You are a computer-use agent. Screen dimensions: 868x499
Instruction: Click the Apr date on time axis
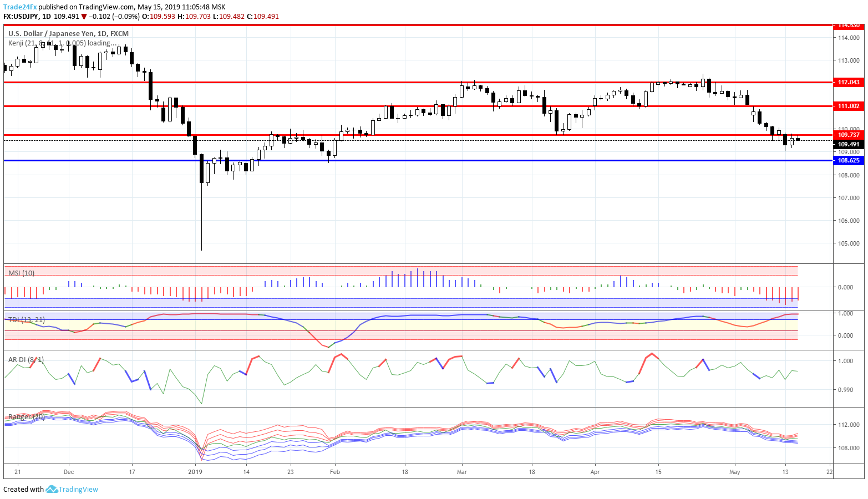595,472
